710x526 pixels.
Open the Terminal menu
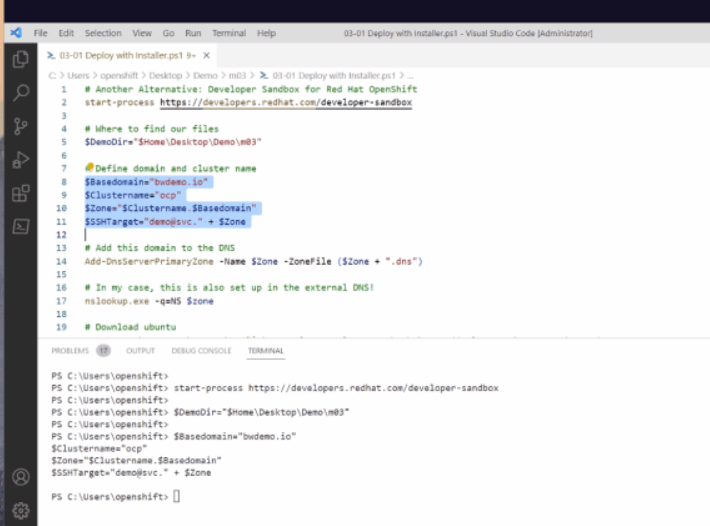point(229,33)
